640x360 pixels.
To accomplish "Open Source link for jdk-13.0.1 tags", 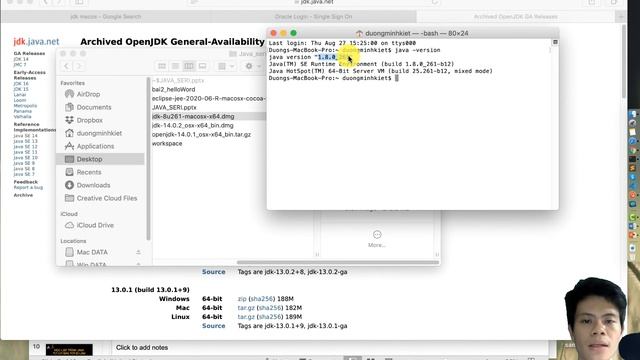I will [213, 326].
